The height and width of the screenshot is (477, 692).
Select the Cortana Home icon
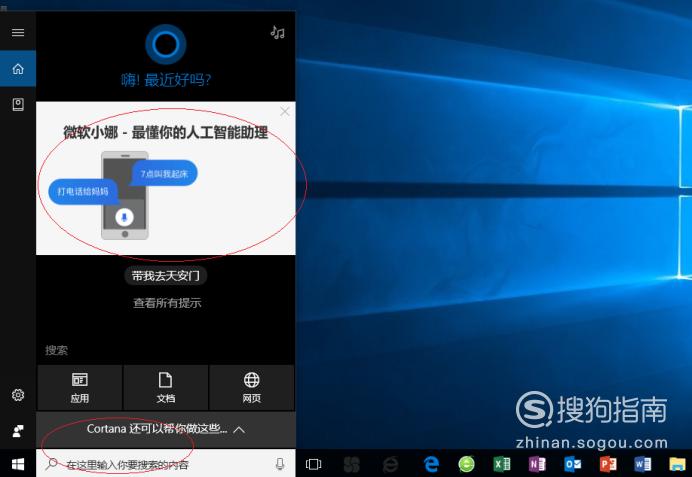tap(18, 69)
